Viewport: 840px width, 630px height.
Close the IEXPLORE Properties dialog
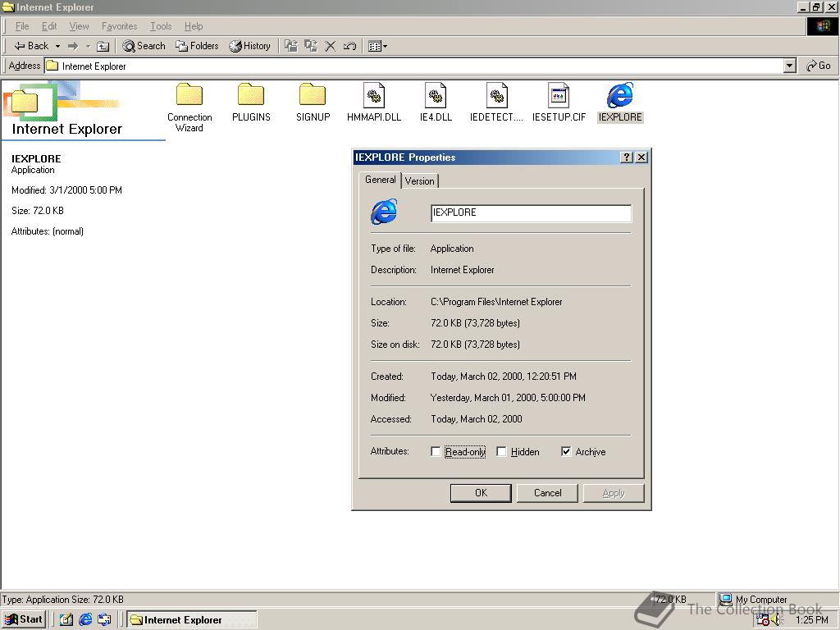[641, 157]
